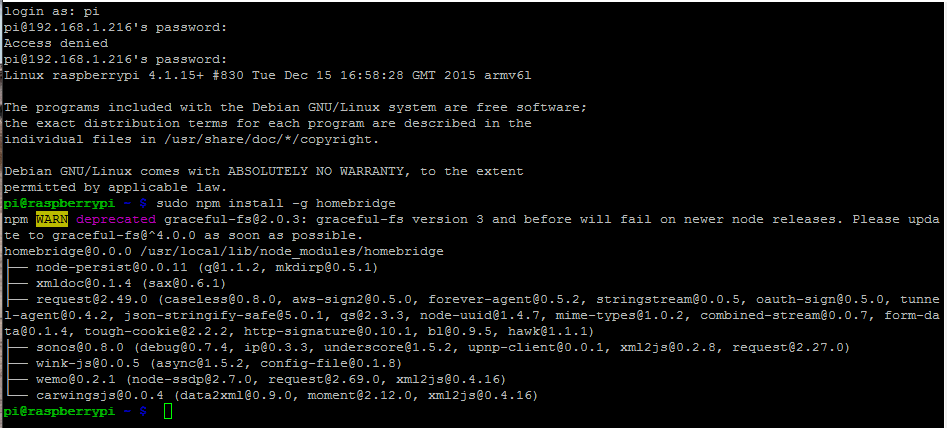
Task: Click the 'Access denied' message line
Action: click(56, 43)
